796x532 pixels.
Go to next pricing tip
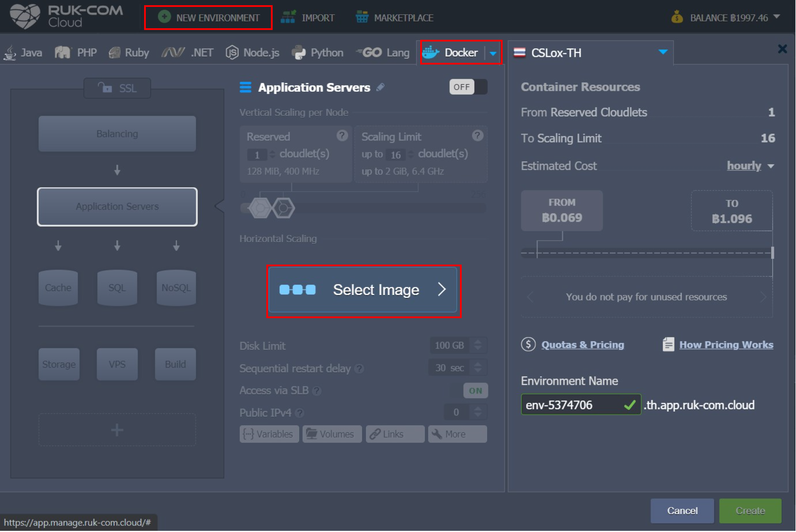click(763, 297)
